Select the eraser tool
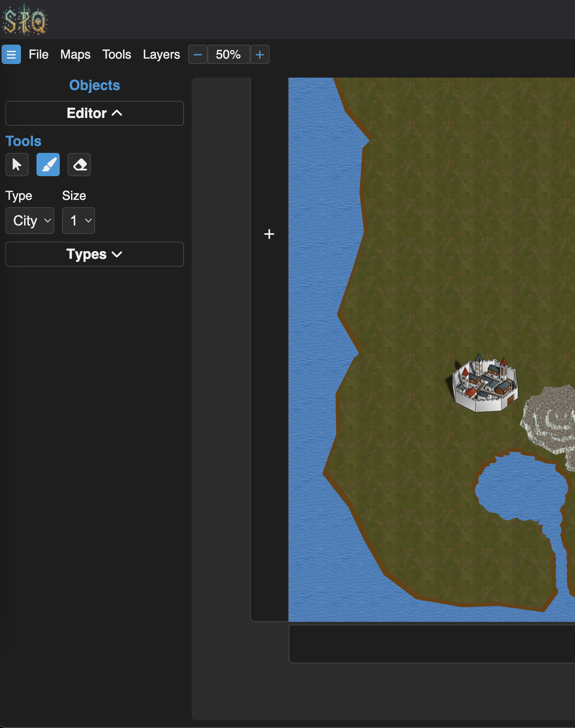 click(79, 165)
